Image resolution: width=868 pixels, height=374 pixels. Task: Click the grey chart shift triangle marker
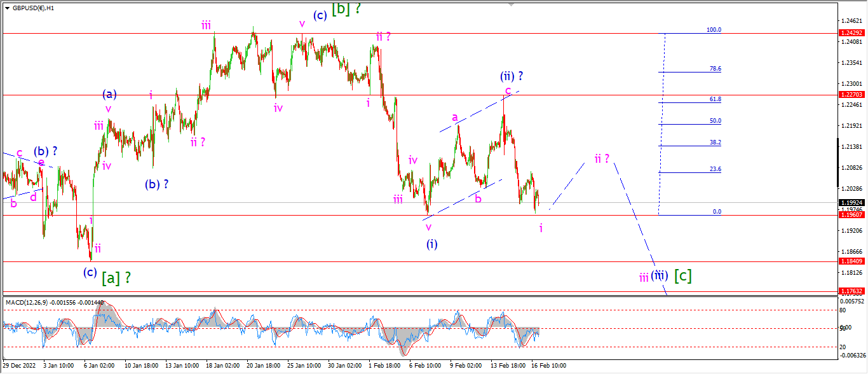click(510, 4)
